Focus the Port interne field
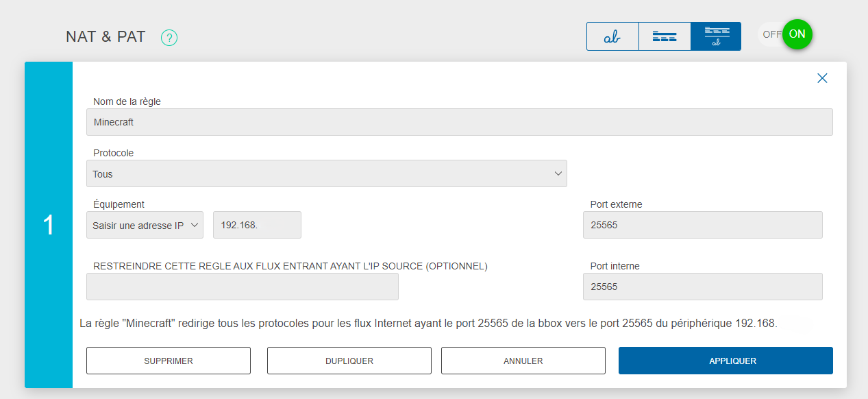This screenshot has width=868, height=399. (x=703, y=287)
